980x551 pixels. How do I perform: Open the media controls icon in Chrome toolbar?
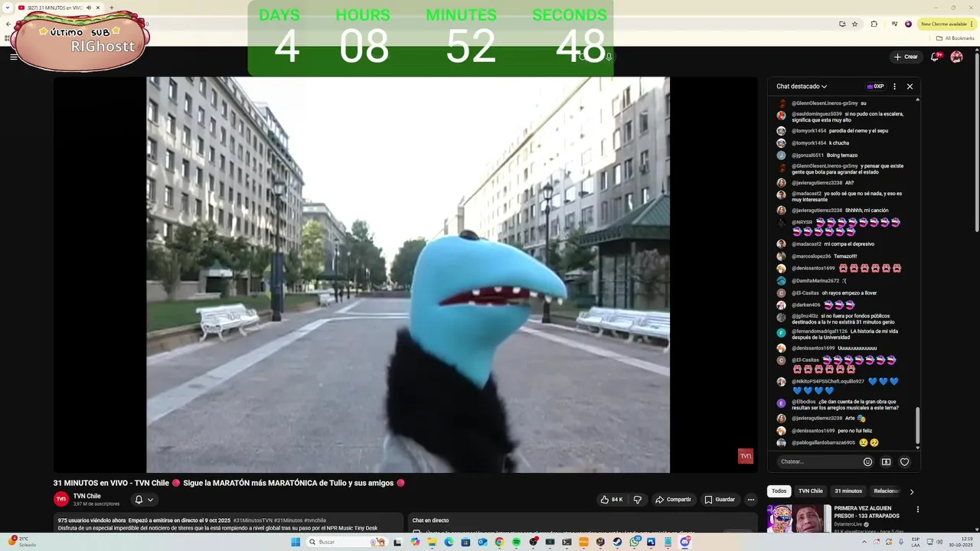click(x=894, y=24)
